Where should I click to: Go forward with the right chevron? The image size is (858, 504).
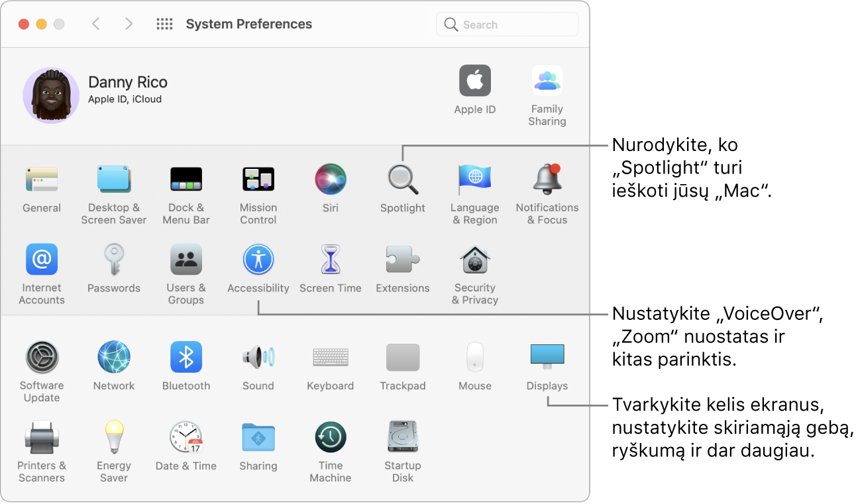coord(129,25)
